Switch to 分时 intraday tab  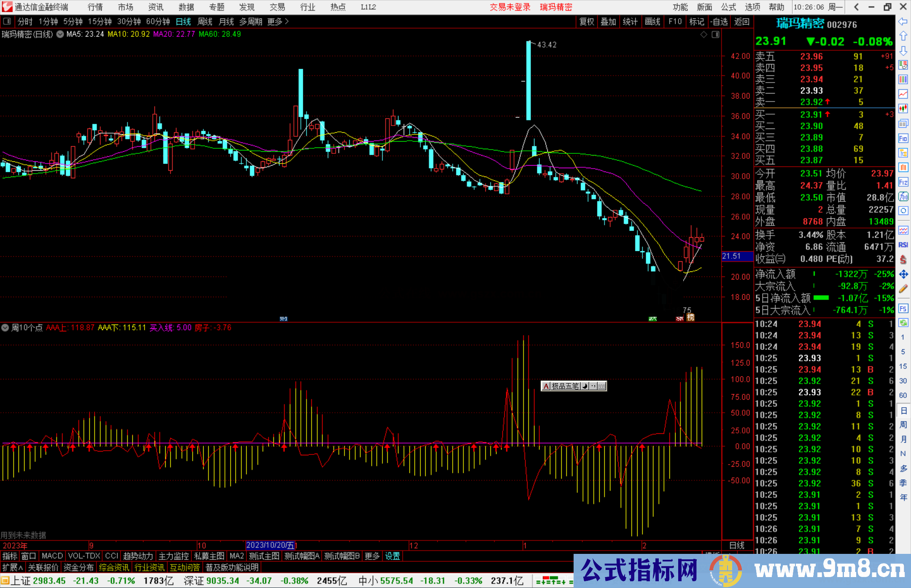(x=25, y=21)
